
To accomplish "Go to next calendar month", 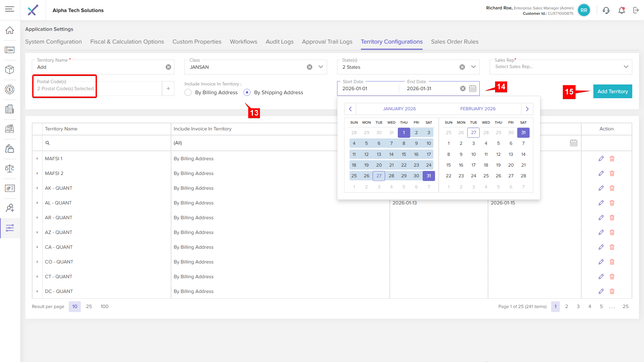I will click(527, 109).
